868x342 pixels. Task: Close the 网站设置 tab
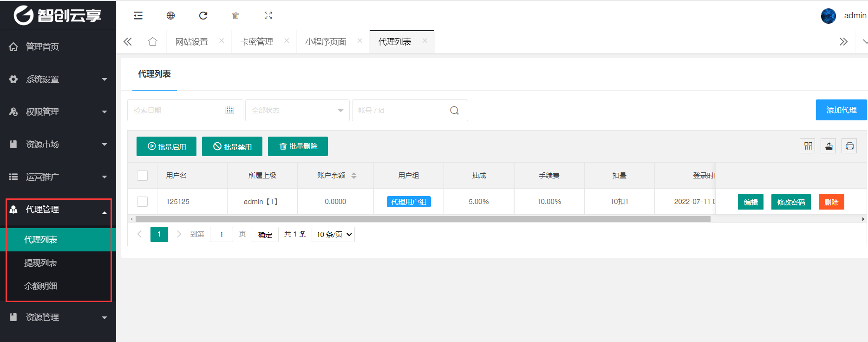222,41
